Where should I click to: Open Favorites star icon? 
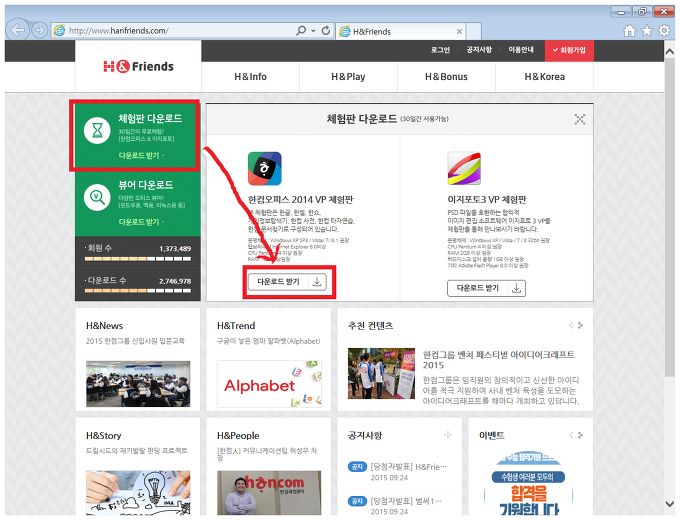pos(647,30)
